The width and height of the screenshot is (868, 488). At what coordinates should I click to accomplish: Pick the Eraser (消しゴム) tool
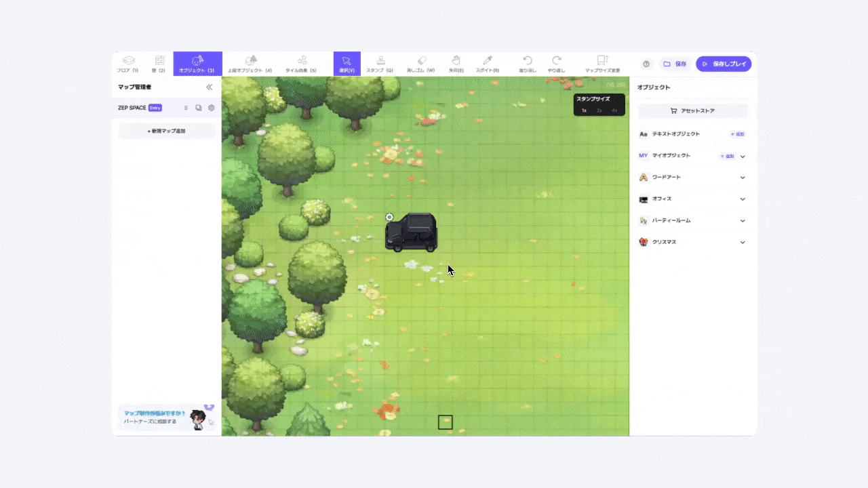click(x=420, y=64)
